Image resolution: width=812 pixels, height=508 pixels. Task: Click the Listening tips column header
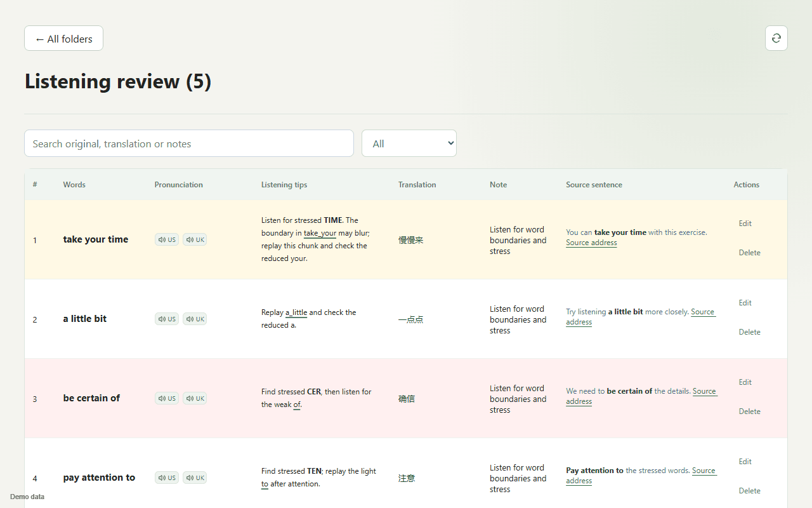tap(284, 185)
